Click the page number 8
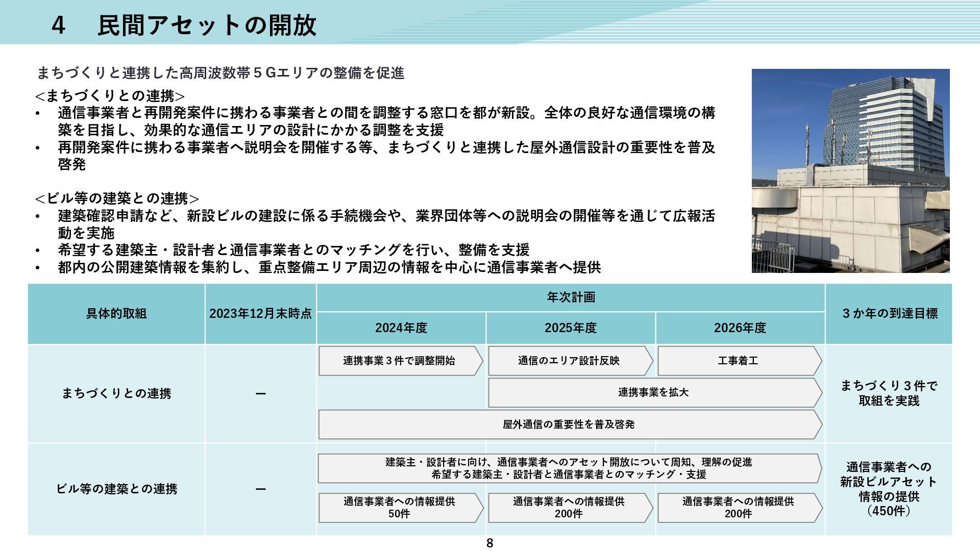Viewport: 980px width, 551px height. [x=489, y=543]
